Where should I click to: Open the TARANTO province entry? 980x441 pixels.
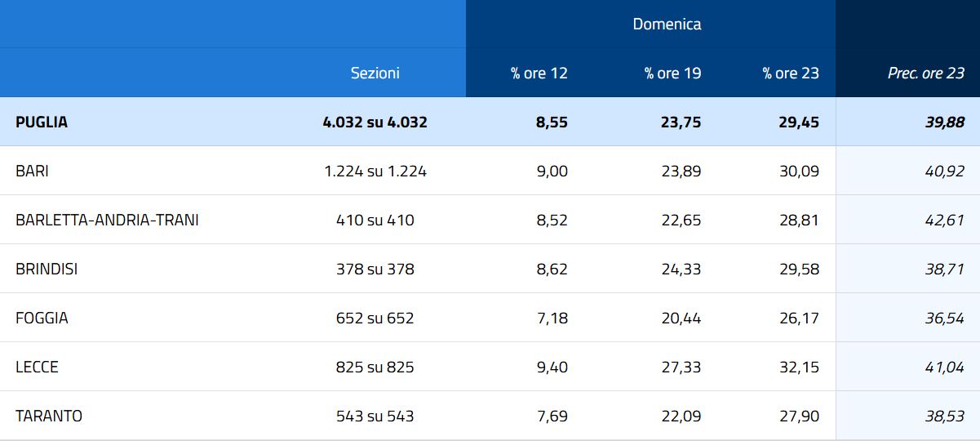(49, 416)
